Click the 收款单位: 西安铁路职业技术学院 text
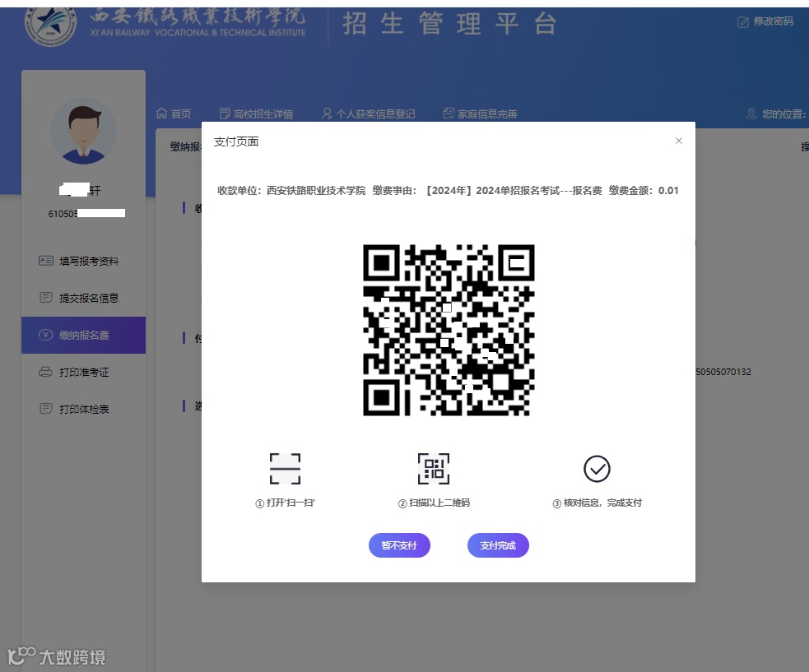809x672 pixels. click(291, 190)
